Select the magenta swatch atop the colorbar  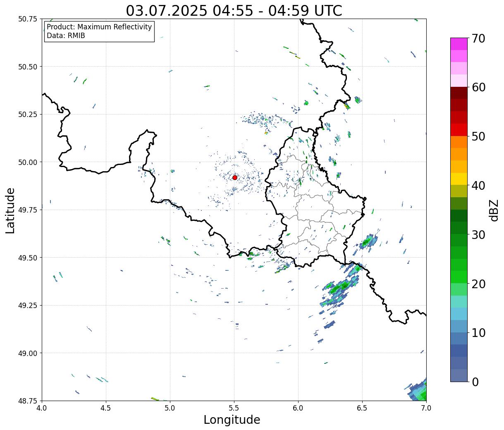pos(459,44)
